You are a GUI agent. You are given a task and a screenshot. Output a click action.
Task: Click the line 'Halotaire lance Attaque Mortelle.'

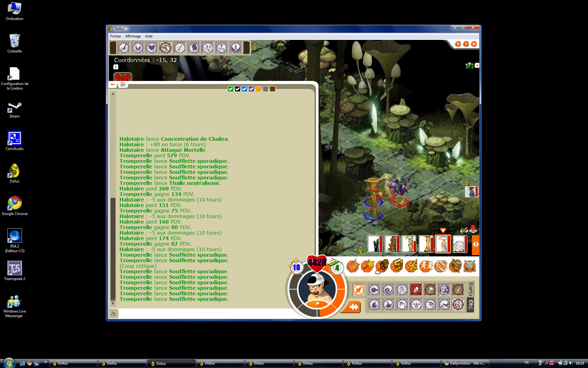[x=163, y=150]
